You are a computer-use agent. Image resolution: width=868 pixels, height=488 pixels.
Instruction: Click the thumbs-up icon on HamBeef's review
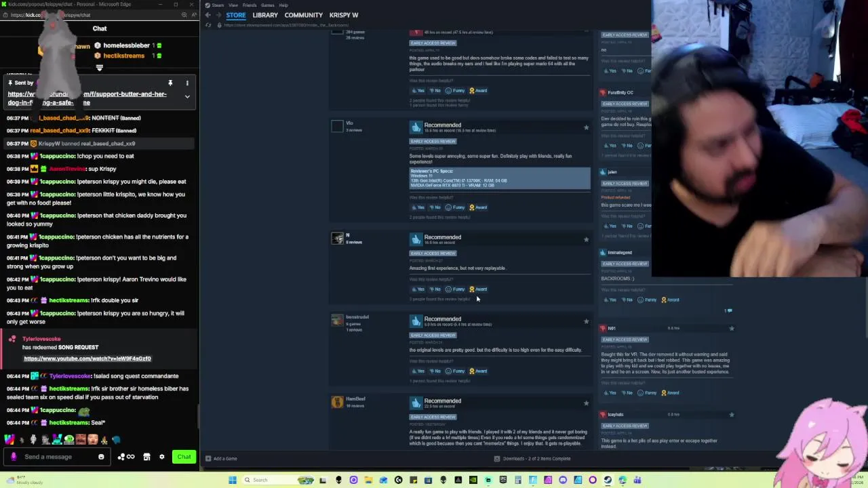click(416, 403)
